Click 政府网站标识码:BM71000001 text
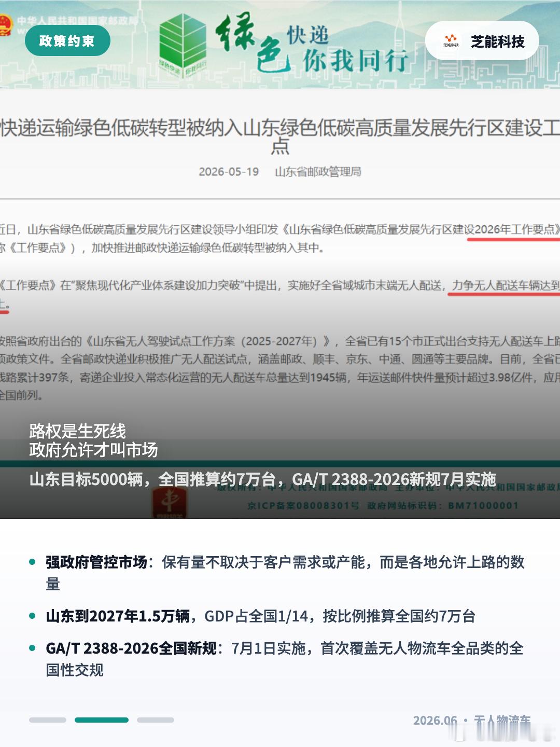This screenshot has height=747, width=560. [x=443, y=505]
